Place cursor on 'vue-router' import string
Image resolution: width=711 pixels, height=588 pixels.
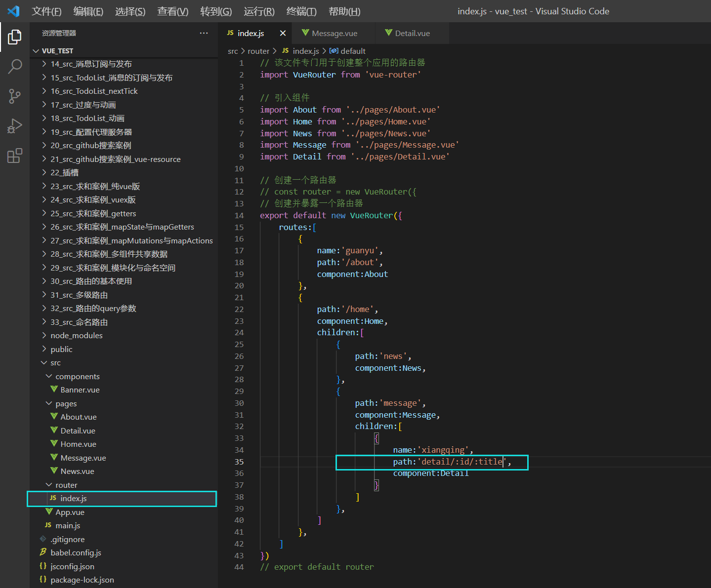pyautogui.click(x=393, y=75)
